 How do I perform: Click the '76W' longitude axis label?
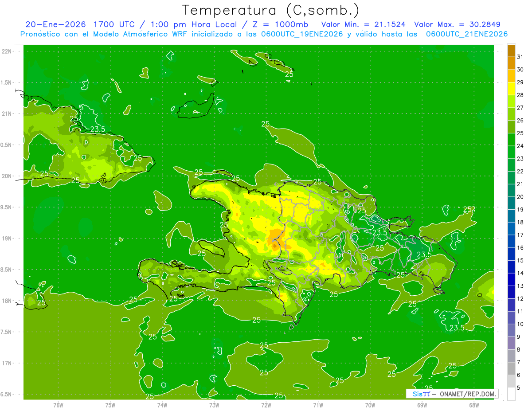(x=58, y=405)
